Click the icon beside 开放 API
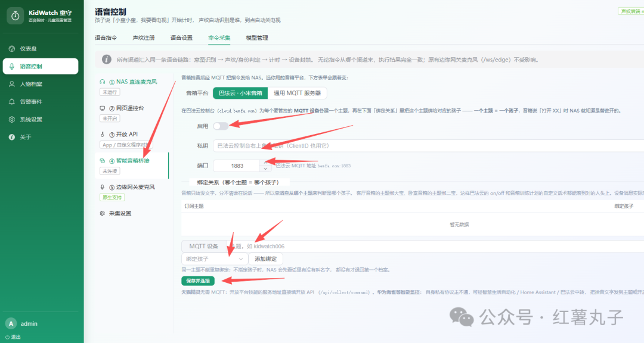The width and height of the screenshot is (644, 343). pyautogui.click(x=103, y=134)
